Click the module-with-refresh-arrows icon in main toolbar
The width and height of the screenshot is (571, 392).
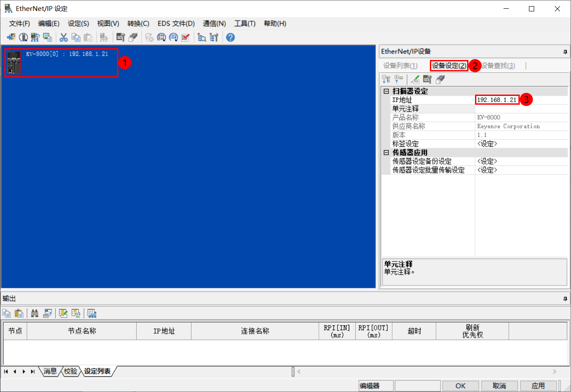click(x=35, y=37)
